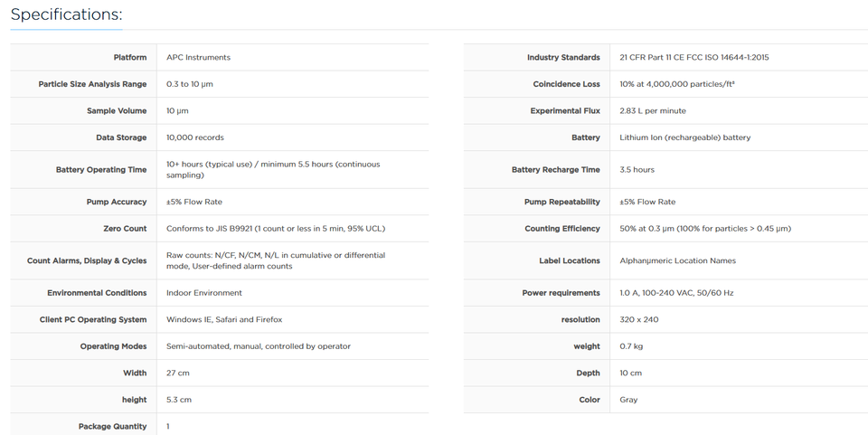Click the APC Instruments value
This screenshot has height=435, width=868.
coord(198,58)
